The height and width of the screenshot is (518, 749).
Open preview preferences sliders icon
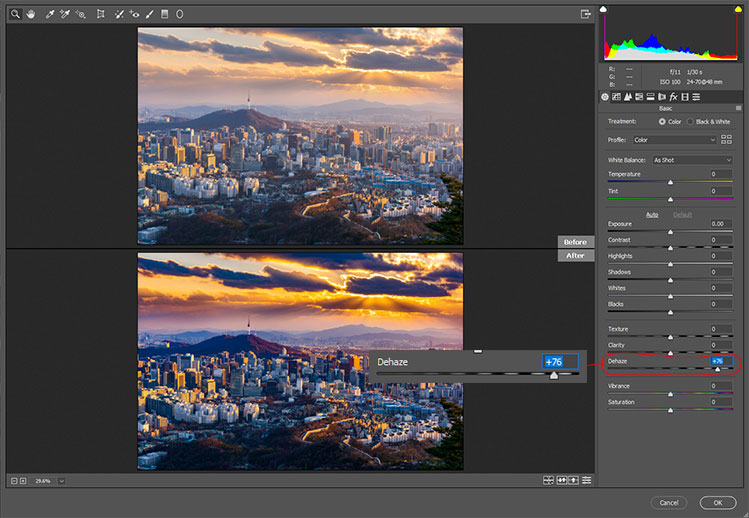point(587,480)
